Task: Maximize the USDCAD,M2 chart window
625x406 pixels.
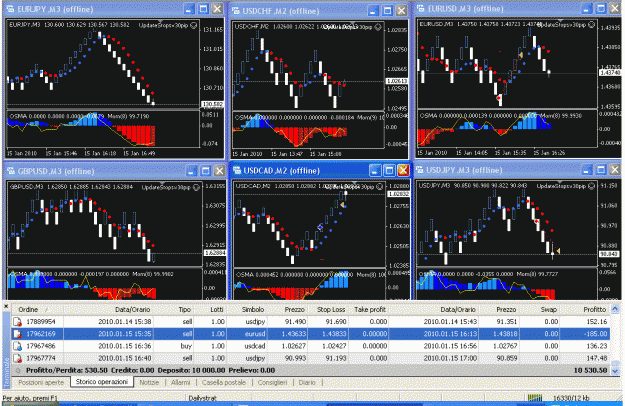Action: point(389,171)
